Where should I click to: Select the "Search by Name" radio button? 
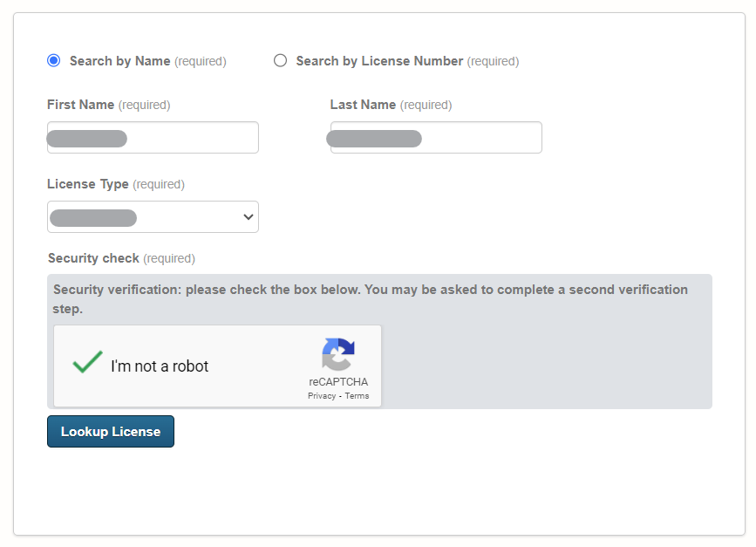[53, 60]
